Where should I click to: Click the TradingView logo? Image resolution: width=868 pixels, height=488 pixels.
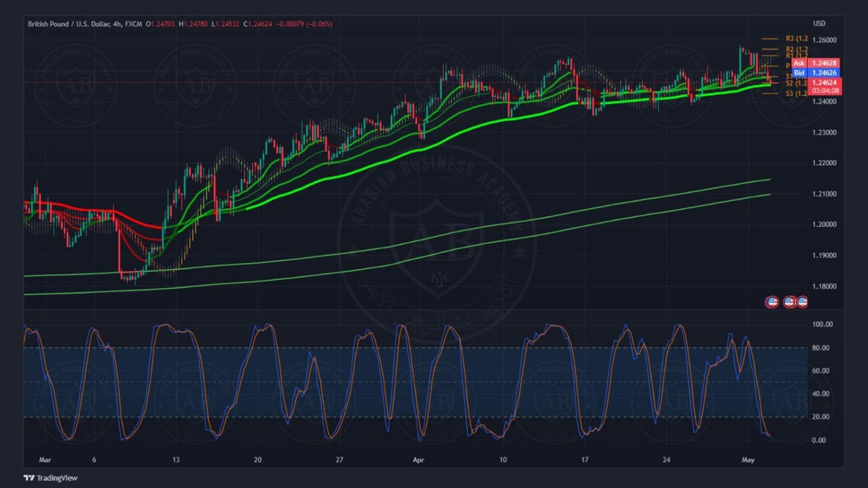point(50,478)
